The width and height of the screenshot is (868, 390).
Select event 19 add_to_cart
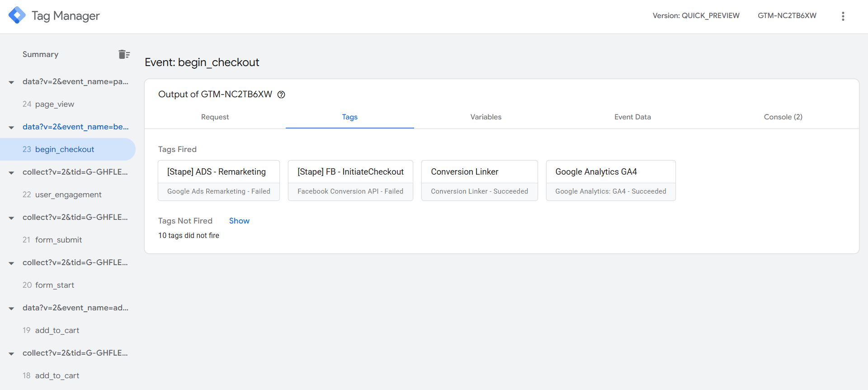68,330
